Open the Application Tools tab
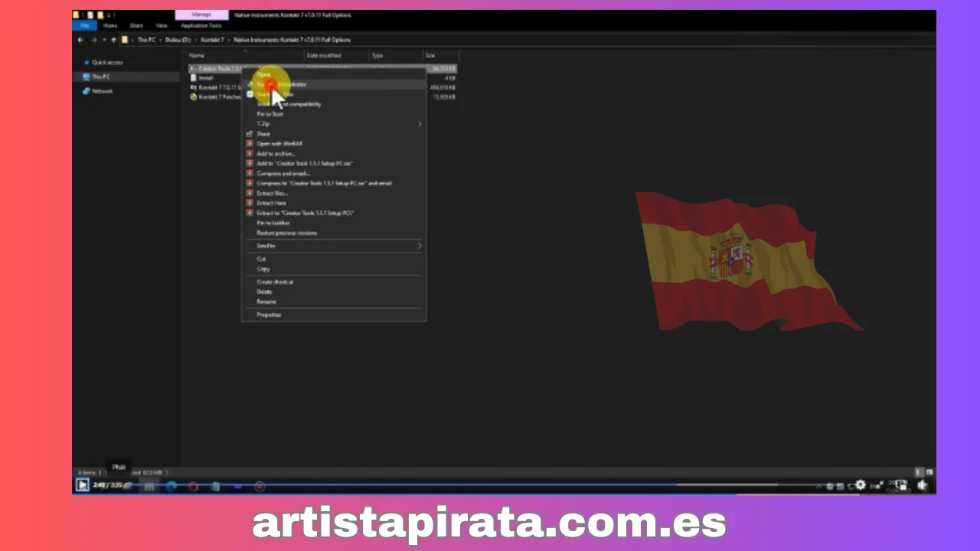This screenshot has height=551, width=980. pyautogui.click(x=201, y=25)
